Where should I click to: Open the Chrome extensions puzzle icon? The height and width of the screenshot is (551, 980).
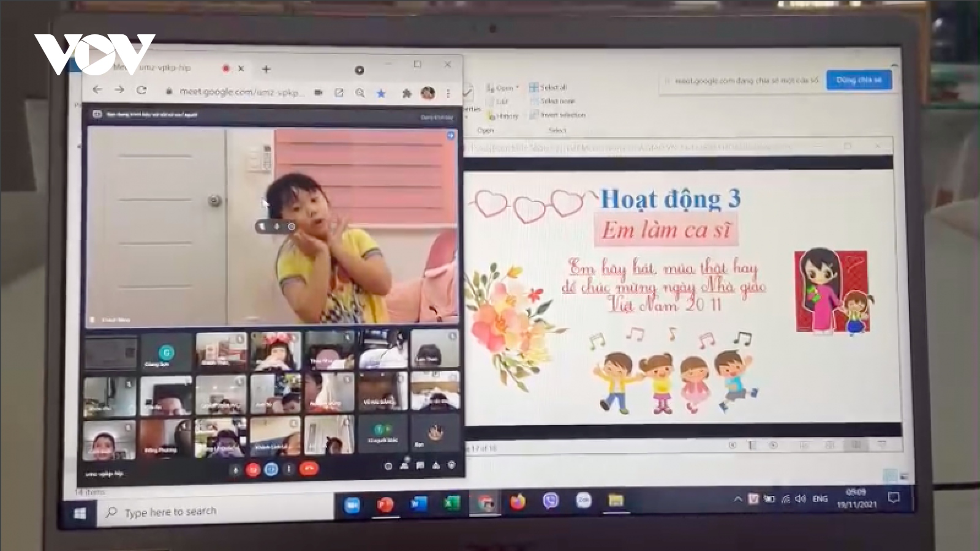click(x=406, y=93)
